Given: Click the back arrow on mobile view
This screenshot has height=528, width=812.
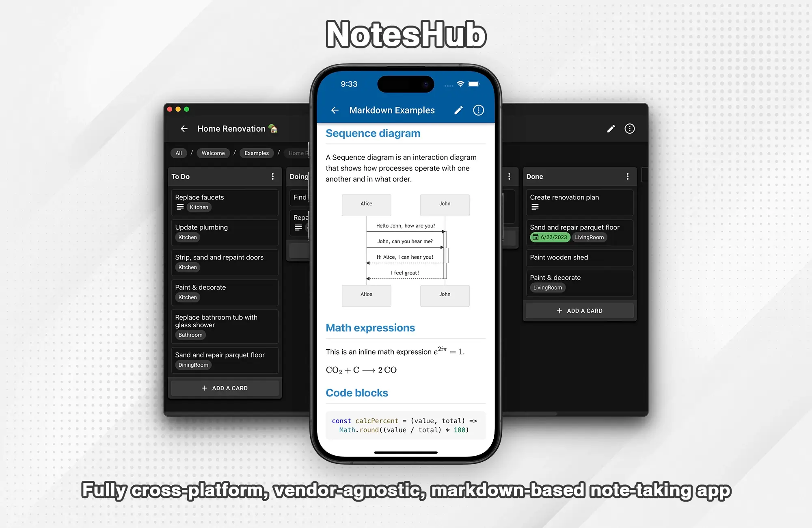Looking at the screenshot, I should [336, 110].
